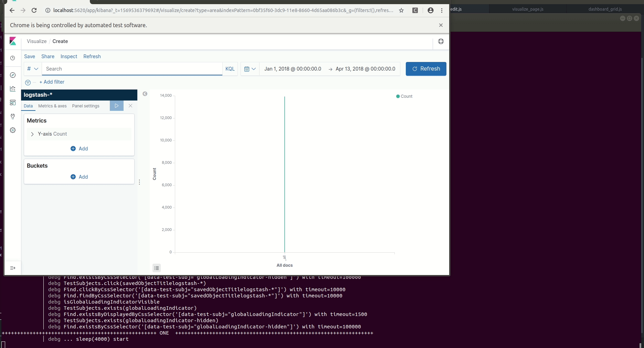The image size is (644, 348).
Task: Click the Refresh text link in top menu
Action: [92, 56]
